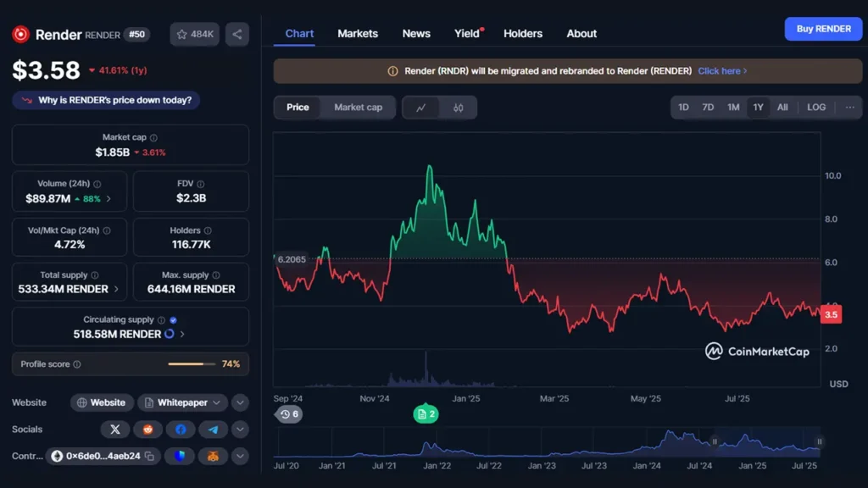The width and height of the screenshot is (868, 488).
Task: Click the MetaMask fox icon
Action: (213, 456)
